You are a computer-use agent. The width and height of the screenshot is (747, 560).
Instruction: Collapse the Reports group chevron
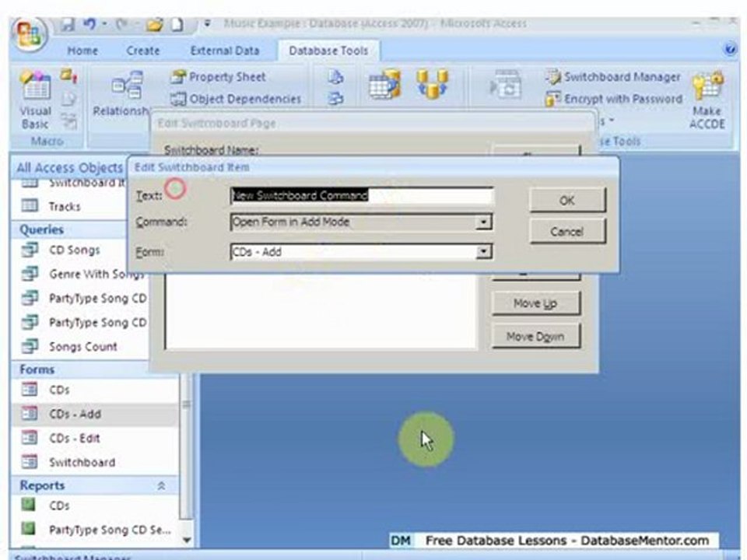162,485
